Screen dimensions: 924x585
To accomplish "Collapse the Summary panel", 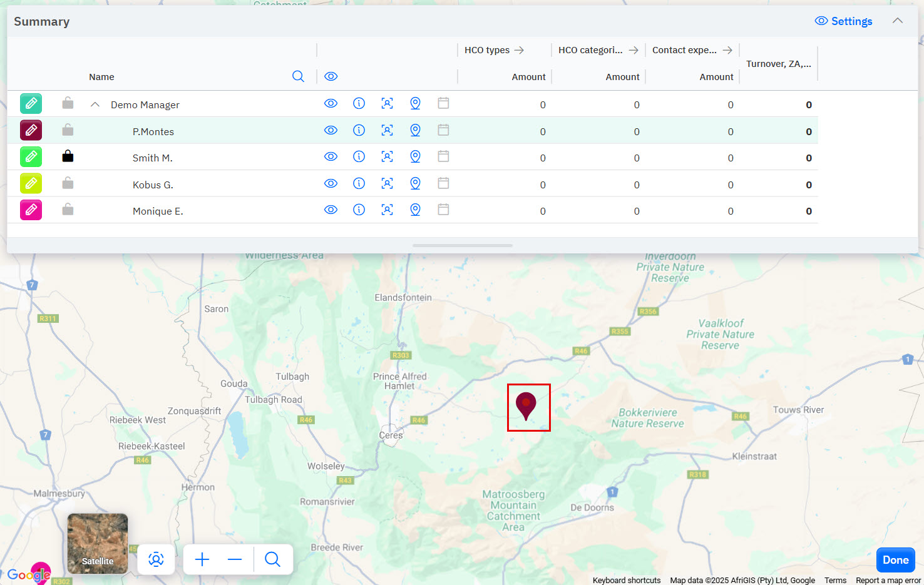I will coord(897,21).
